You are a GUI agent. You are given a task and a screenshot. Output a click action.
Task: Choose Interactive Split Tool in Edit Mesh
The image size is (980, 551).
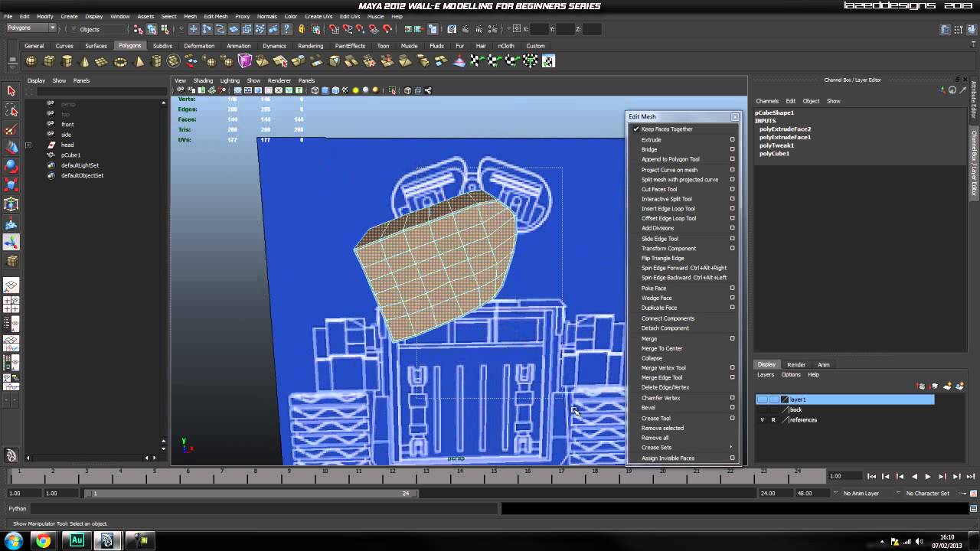pos(667,199)
